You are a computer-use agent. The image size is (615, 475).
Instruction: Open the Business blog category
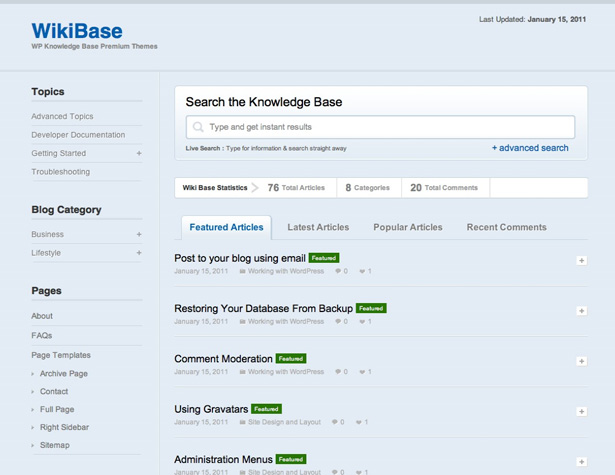click(47, 234)
